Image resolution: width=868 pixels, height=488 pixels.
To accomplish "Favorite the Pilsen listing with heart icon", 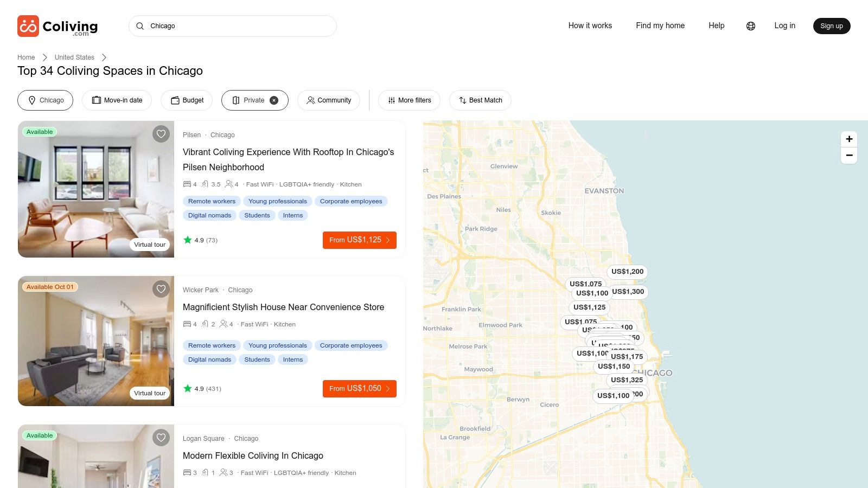I will click(x=161, y=134).
